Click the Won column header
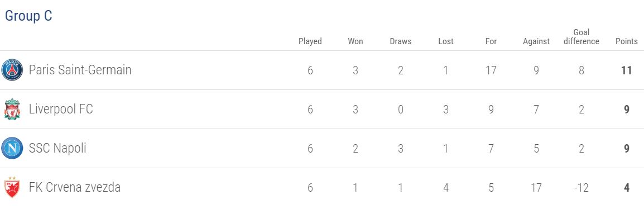Image resolution: width=644 pixels, height=209 pixels. click(x=355, y=41)
